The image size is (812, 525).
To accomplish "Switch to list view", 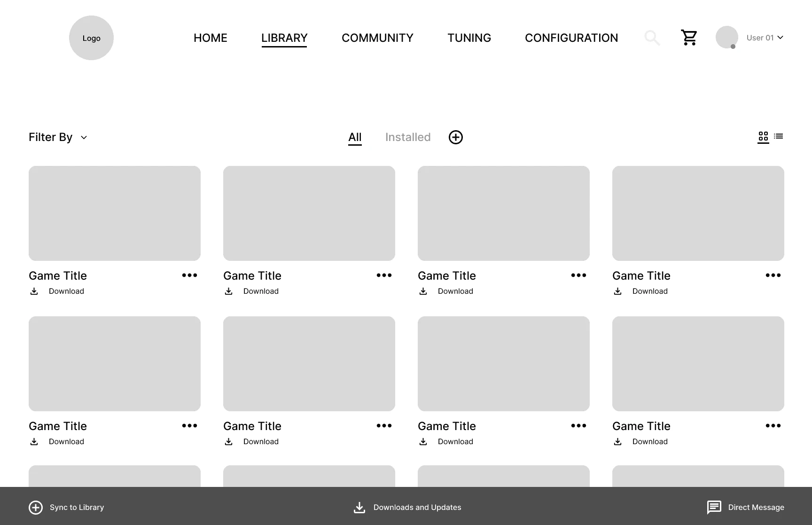I will [779, 136].
